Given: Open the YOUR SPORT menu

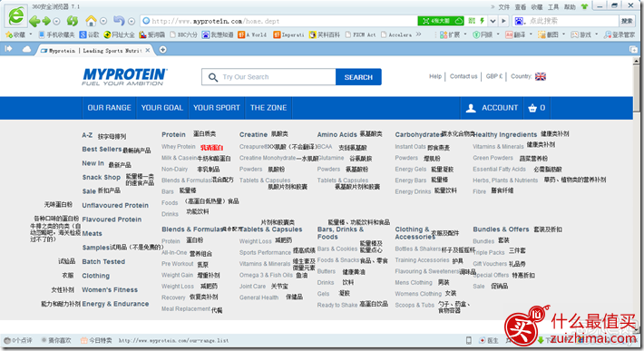Looking at the screenshot, I should coord(217,108).
